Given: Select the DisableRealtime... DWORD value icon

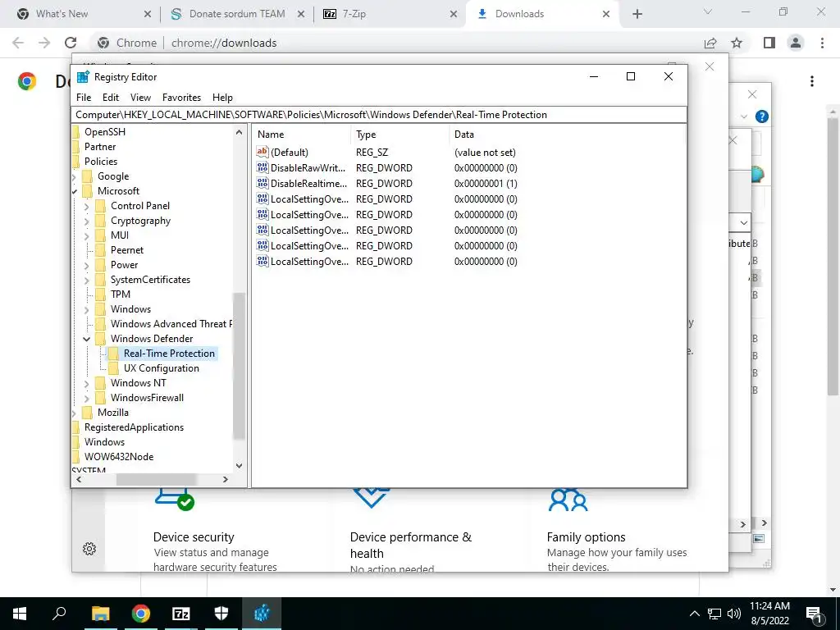Looking at the screenshot, I should 262,183.
